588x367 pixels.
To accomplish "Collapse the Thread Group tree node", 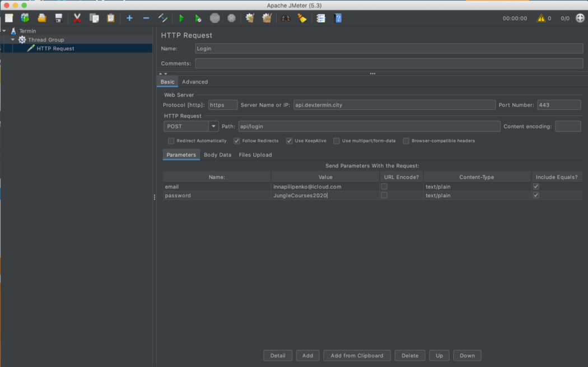I will 13,40.
